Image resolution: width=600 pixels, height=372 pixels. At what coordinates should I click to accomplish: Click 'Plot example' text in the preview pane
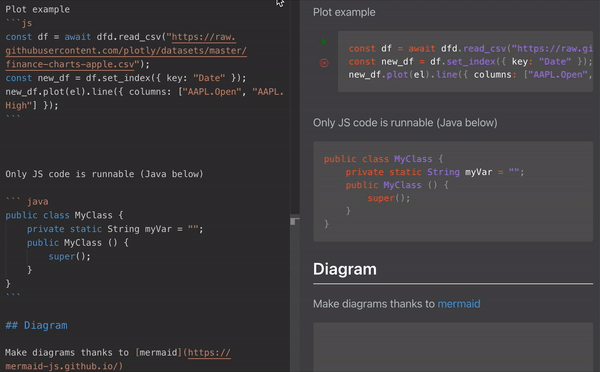[x=344, y=12]
